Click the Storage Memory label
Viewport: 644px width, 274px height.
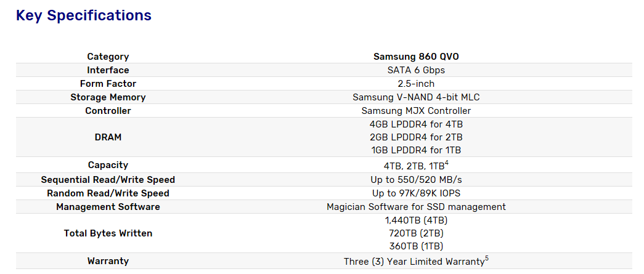(x=108, y=97)
